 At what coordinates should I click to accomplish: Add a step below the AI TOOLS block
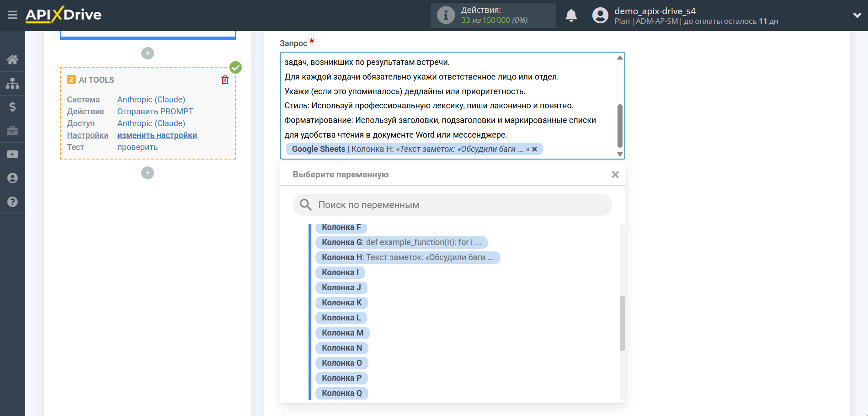tap(148, 173)
